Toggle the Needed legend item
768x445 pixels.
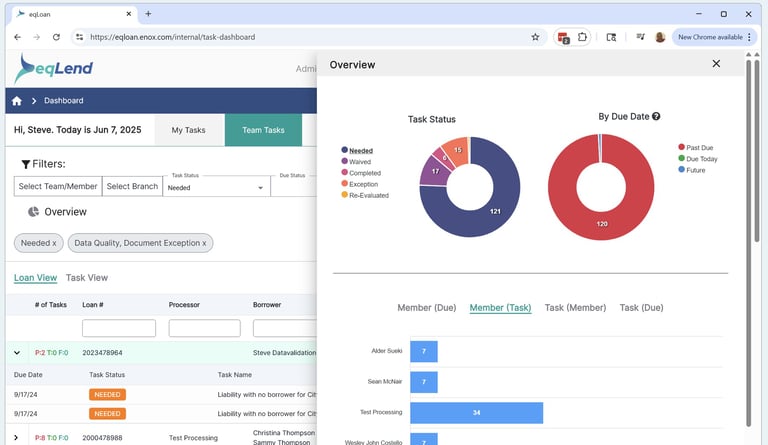point(357,150)
